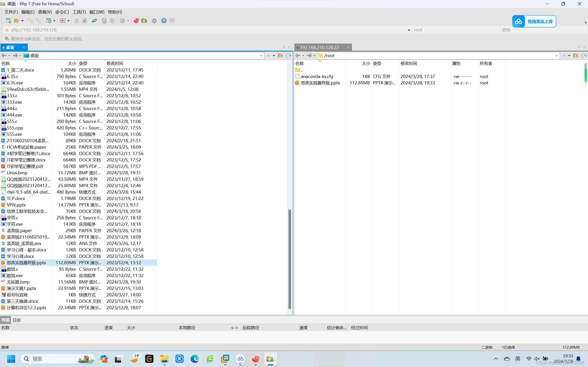
Task: Click the local panel home folder icon
Action: tap(280, 56)
